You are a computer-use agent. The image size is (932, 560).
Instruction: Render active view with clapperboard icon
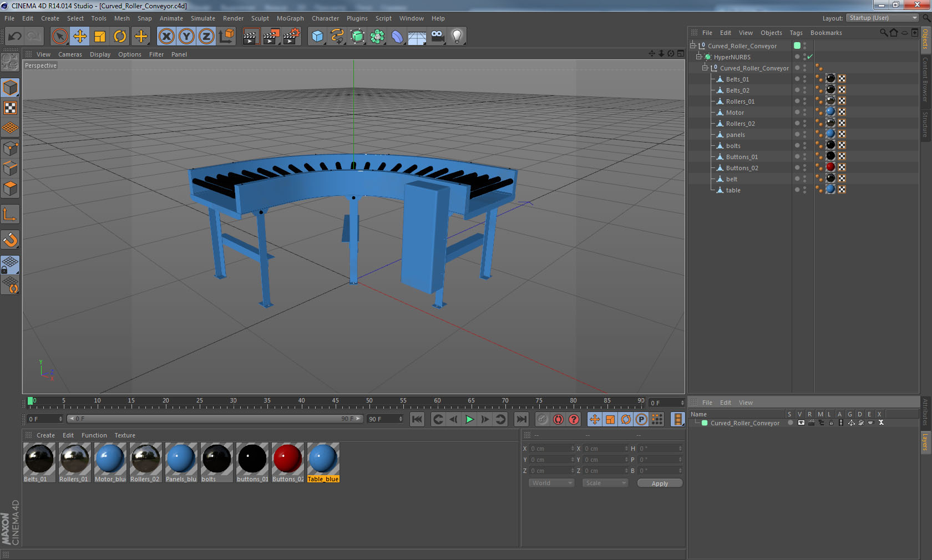pyautogui.click(x=251, y=37)
